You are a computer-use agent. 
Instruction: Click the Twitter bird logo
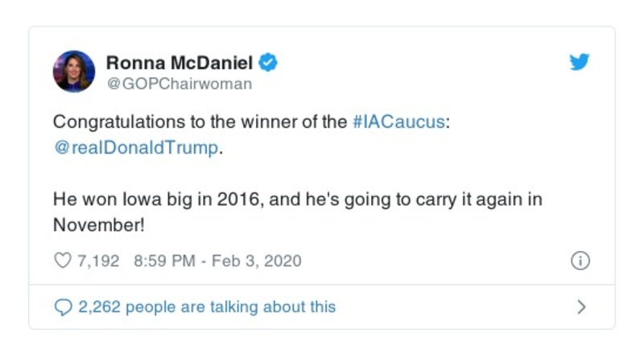click(x=580, y=62)
